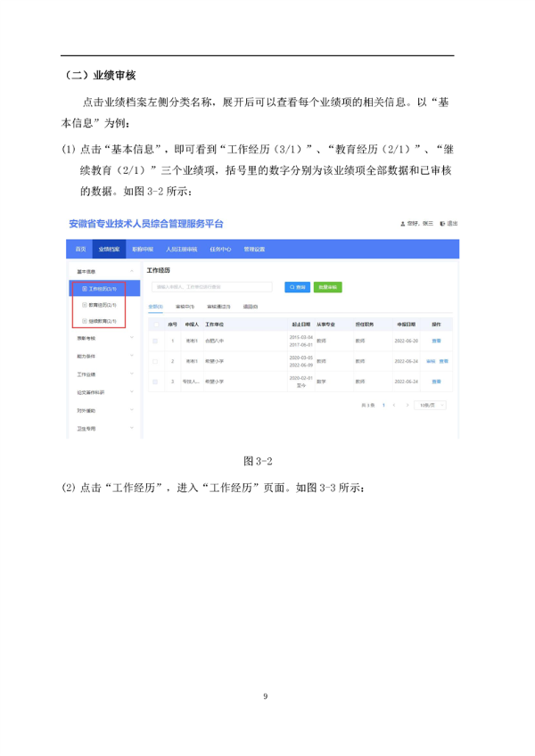Open the 业绩档案 navigation tab
This screenshot has width=535, height=756.
tap(109, 250)
